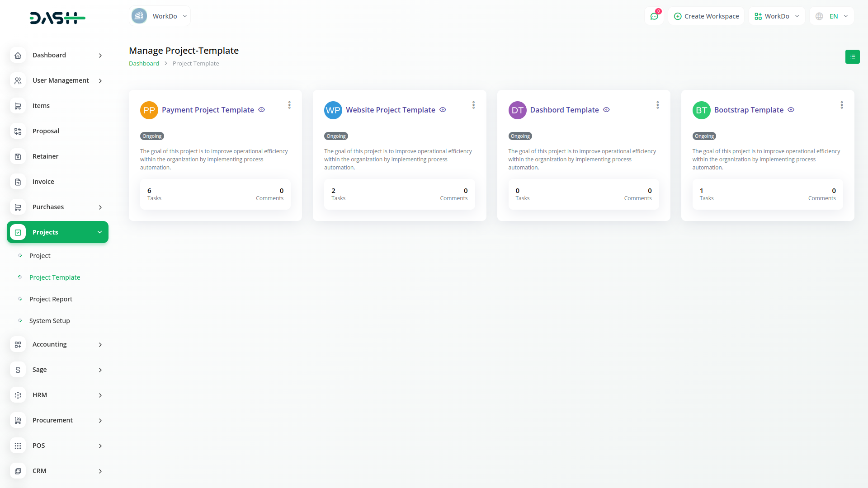Screen dimensions: 868x488
Task: Click the DT avatar on Dashbord Template
Action: pyautogui.click(x=517, y=110)
